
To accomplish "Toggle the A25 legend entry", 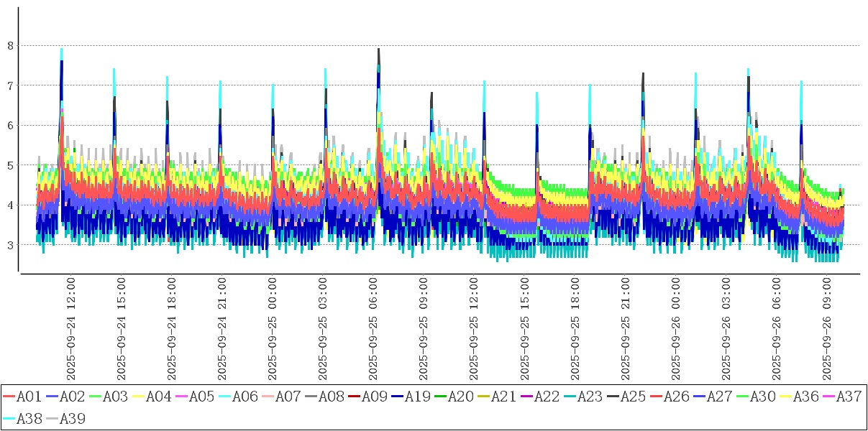I will [626, 397].
